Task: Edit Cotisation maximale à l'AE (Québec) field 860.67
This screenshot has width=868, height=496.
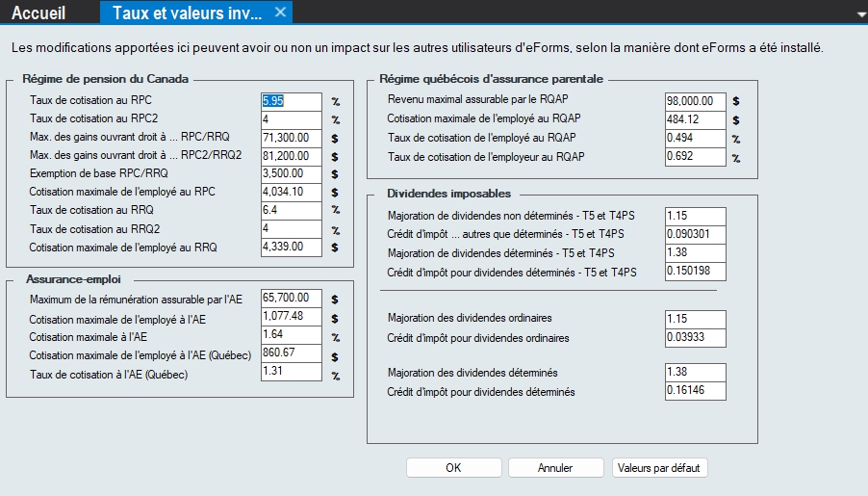Action: (292, 353)
